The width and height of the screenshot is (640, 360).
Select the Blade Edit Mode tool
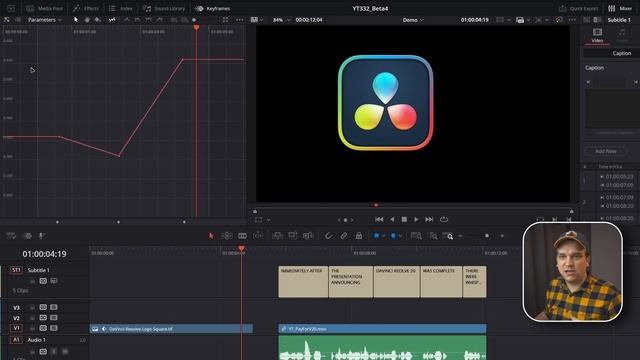(x=242, y=236)
